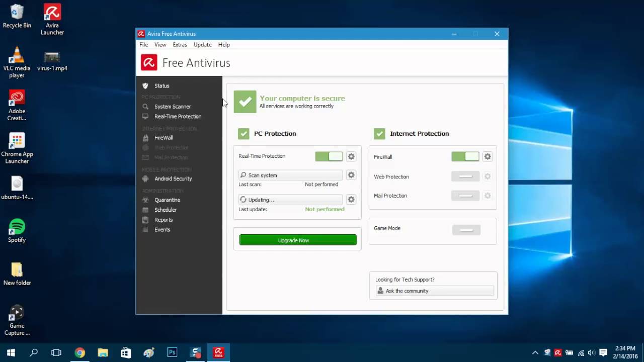
Task: Click Scan system button
Action: 290,175
